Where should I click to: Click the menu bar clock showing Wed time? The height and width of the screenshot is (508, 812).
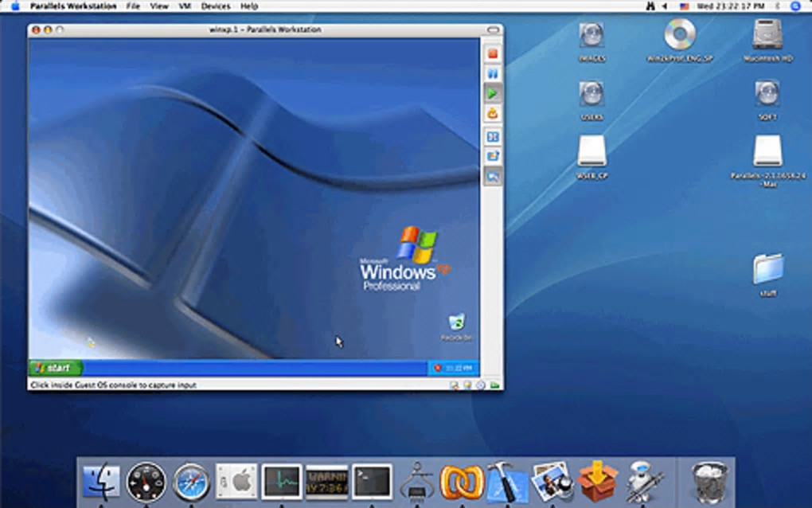[731, 6]
